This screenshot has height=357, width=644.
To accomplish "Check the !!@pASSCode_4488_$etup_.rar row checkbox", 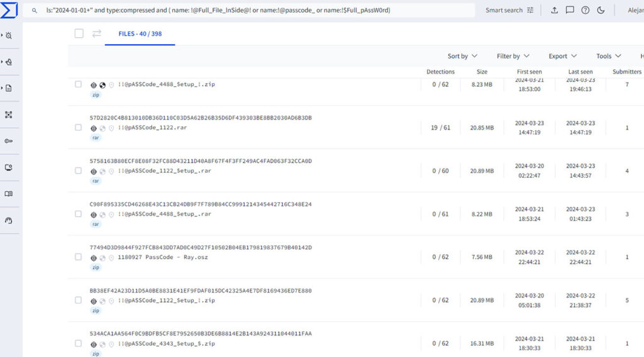I will coord(78,214).
